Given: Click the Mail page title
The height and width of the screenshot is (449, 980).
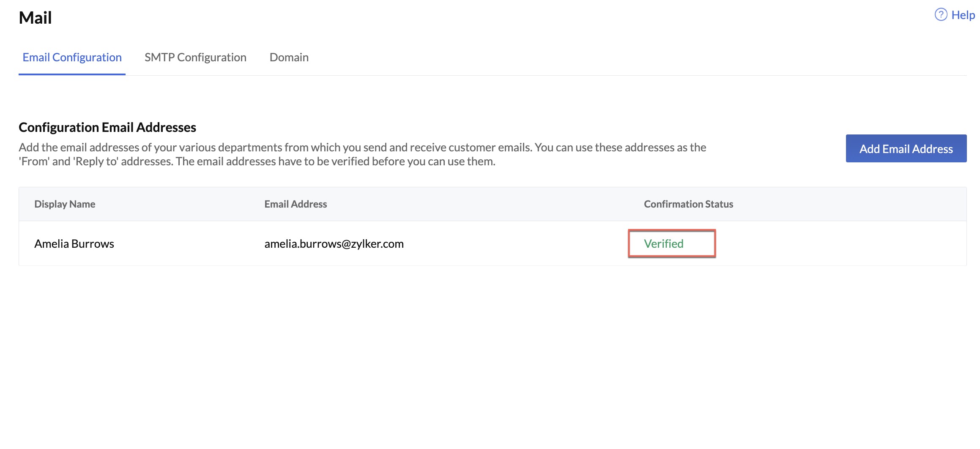Looking at the screenshot, I should point(35,18).
